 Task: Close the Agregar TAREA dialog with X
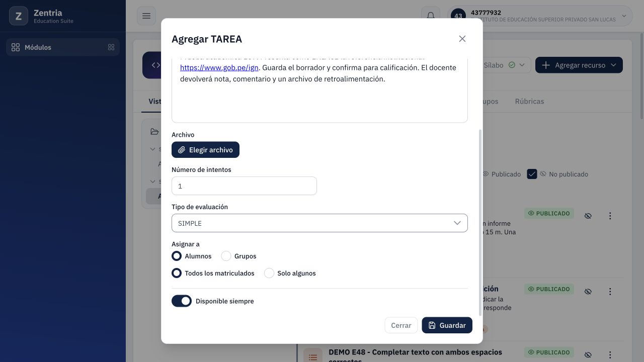point(462,39)
